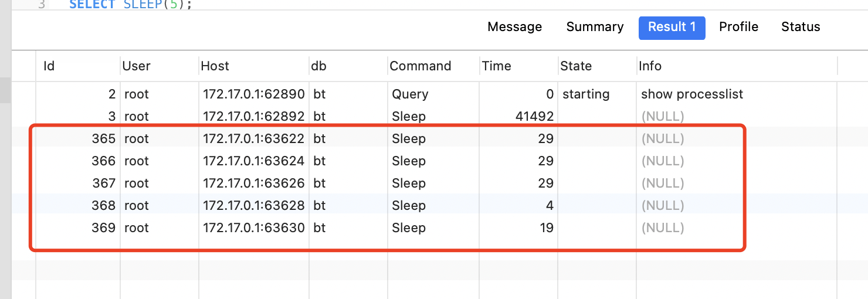Click the Host column header

(254, 66)
